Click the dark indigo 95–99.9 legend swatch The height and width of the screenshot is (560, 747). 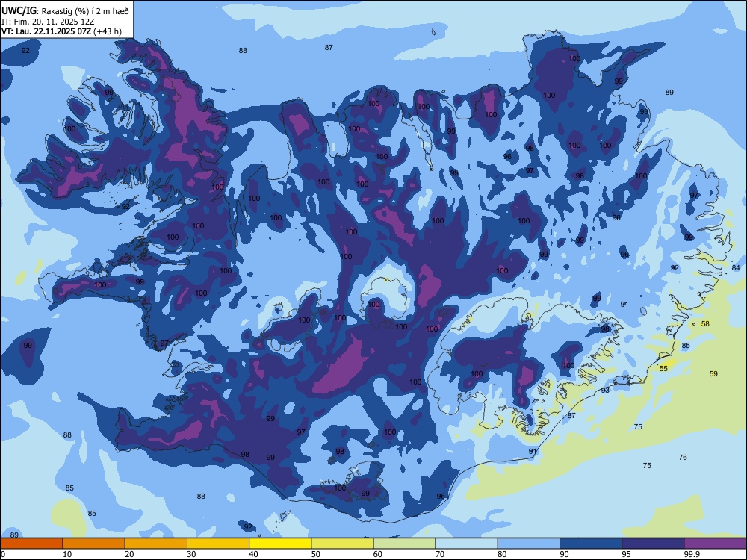(653, 544)
